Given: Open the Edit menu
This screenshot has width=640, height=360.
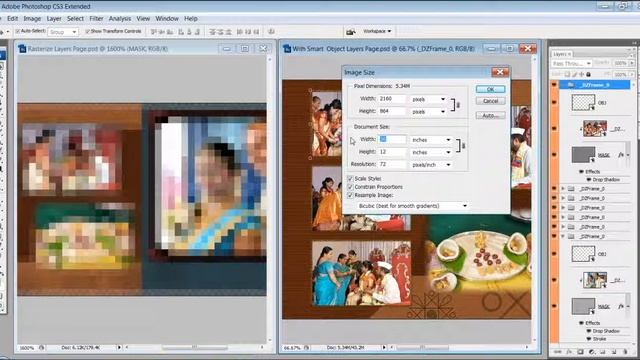Looking at the screenshot, I should point(13,18).
